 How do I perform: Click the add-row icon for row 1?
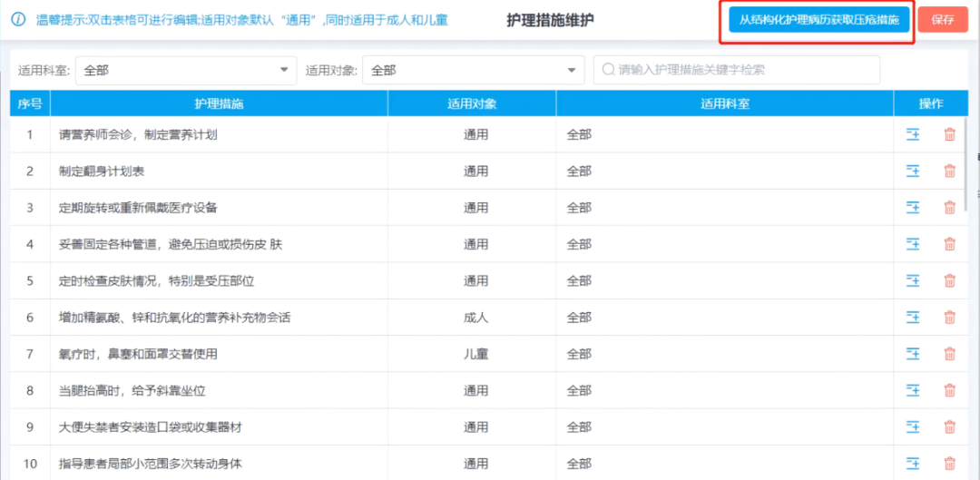(913, 134)
